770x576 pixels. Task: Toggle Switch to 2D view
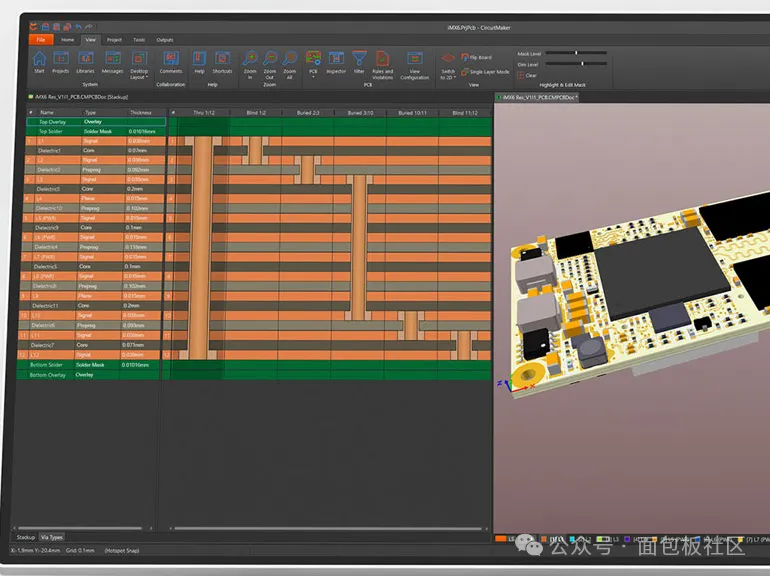point(448,62)
